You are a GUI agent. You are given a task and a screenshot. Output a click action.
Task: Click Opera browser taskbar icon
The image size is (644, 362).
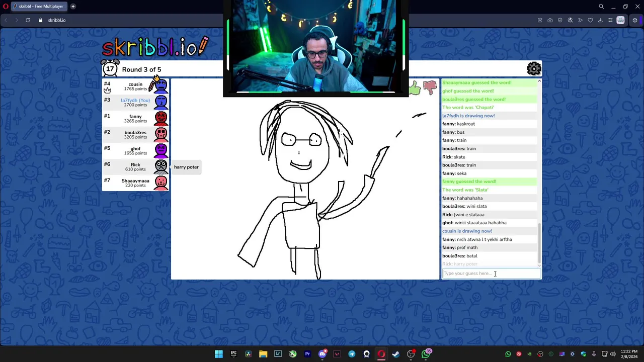pyautogui.click(x=381, y=354)
